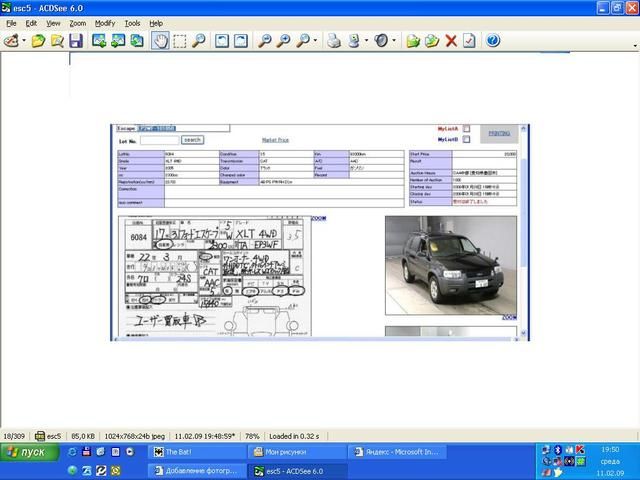Select the Scroll hand tool
The height and width of the screenshot is (480, 640).
coord(160,40)
